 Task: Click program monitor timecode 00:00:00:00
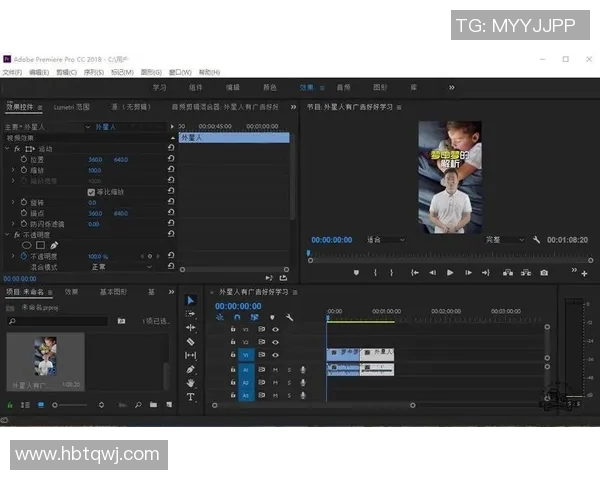[332, 240]
